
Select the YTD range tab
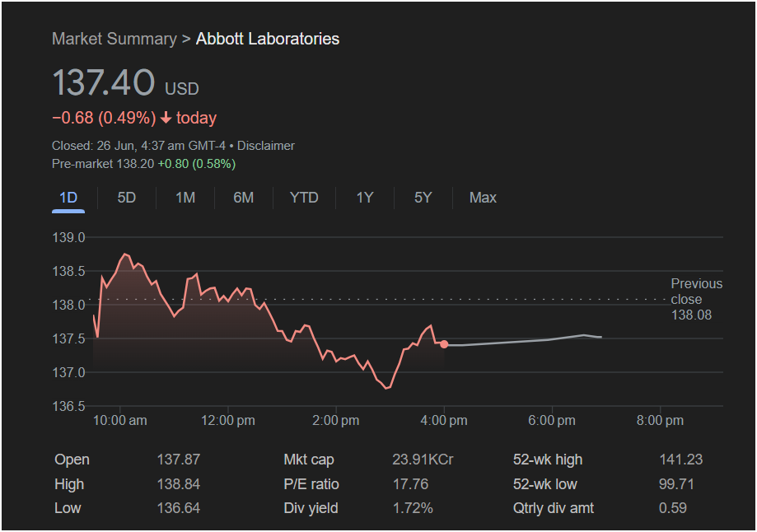point(304,198)
